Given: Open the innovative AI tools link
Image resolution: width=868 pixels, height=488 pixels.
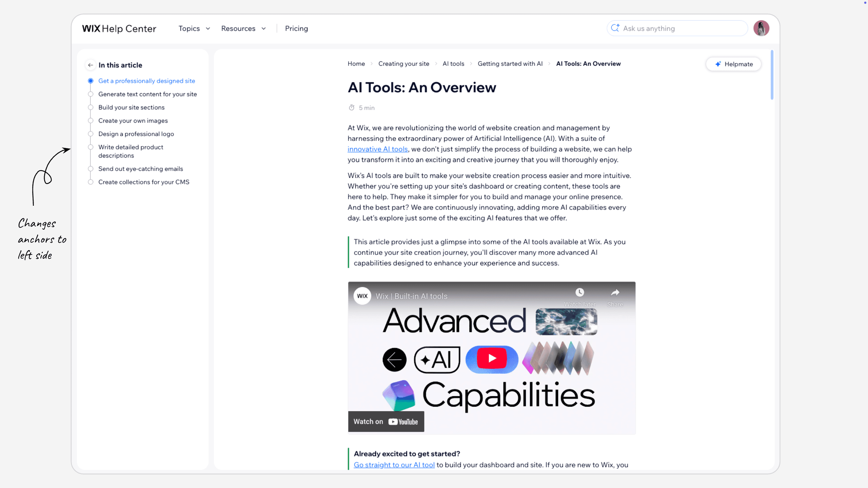Looking at the screenshot, I should click(377, 149).
